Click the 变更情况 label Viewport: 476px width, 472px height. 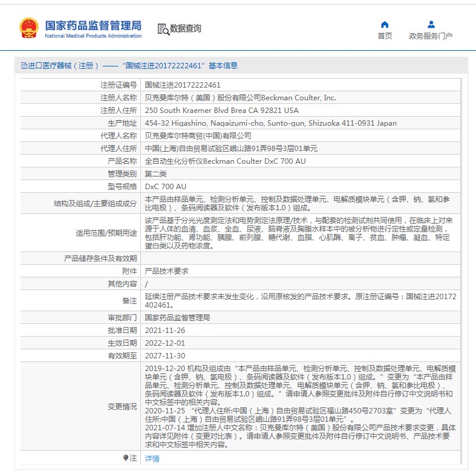122,407
